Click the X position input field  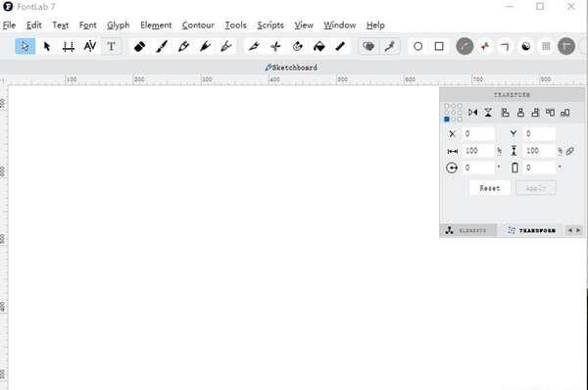pyautogui.click(x=478, y=134)
